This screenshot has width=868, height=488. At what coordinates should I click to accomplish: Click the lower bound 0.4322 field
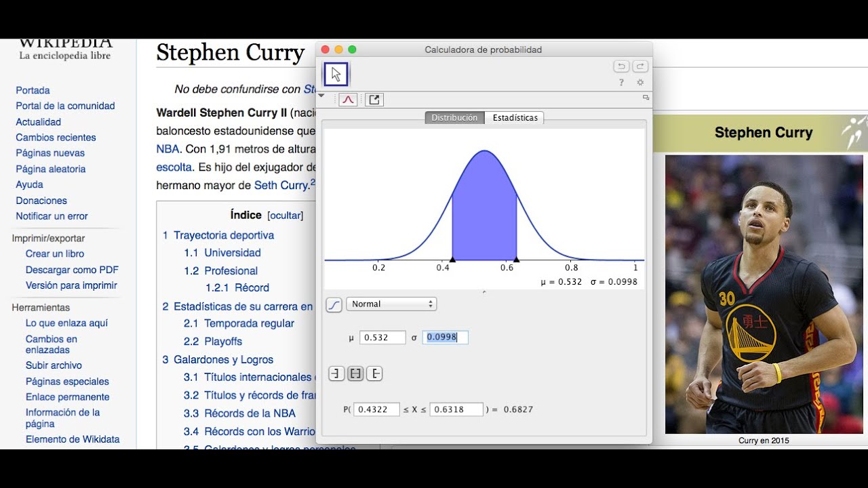(376, 409)
